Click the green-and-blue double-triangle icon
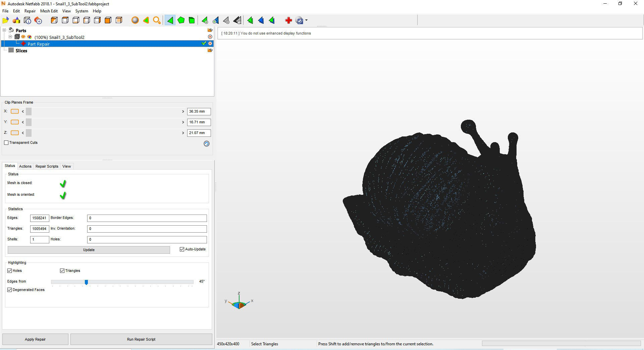The height and width of the screenshot is (350, 644). [x=272, y=20]
